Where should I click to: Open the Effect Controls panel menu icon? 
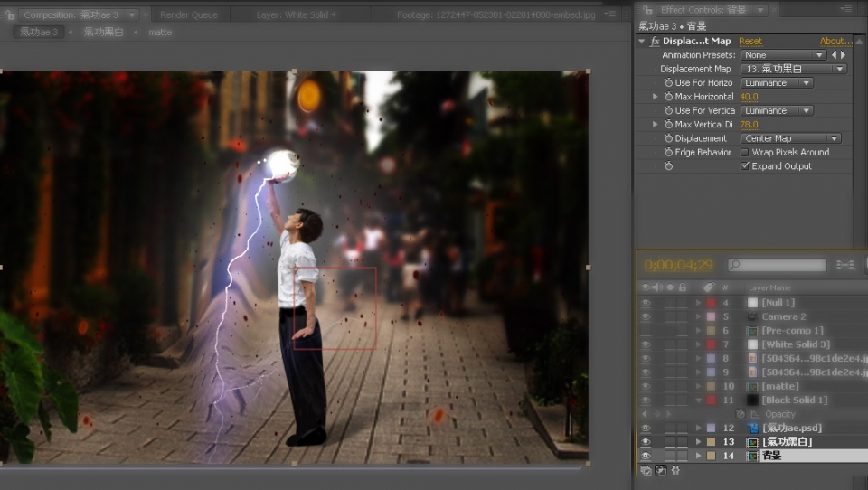tap(849, 10)
